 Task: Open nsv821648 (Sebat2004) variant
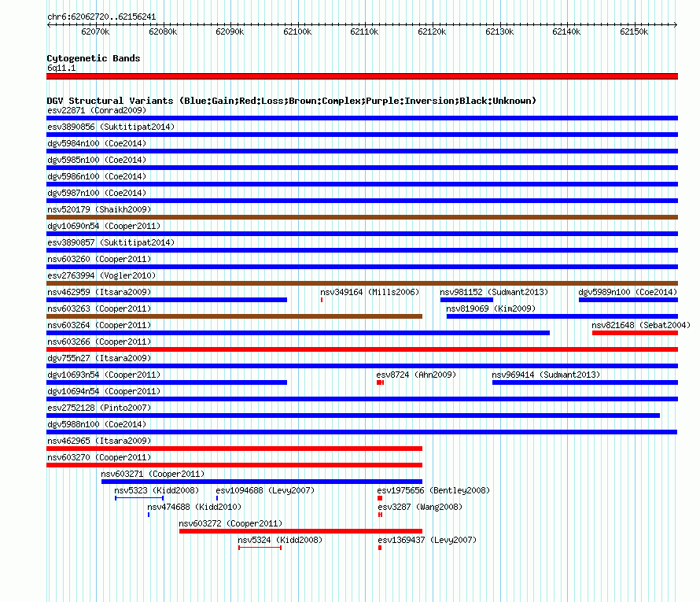[641, 325]
